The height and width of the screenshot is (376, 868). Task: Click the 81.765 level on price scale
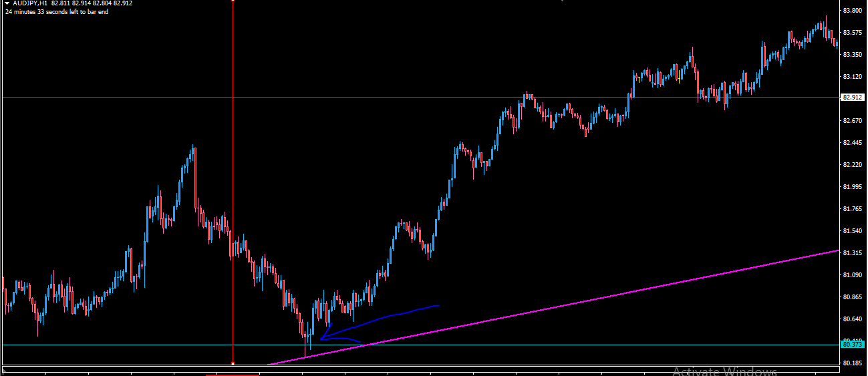coord(852,209)
